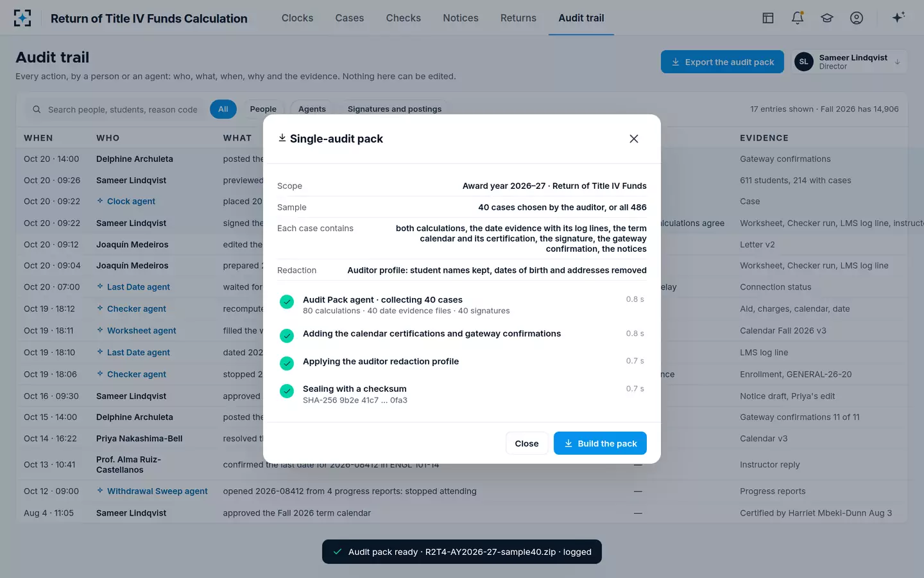Open notifications bell icon
The height and width of the screenshot is (578, 924).
point(798,18)
